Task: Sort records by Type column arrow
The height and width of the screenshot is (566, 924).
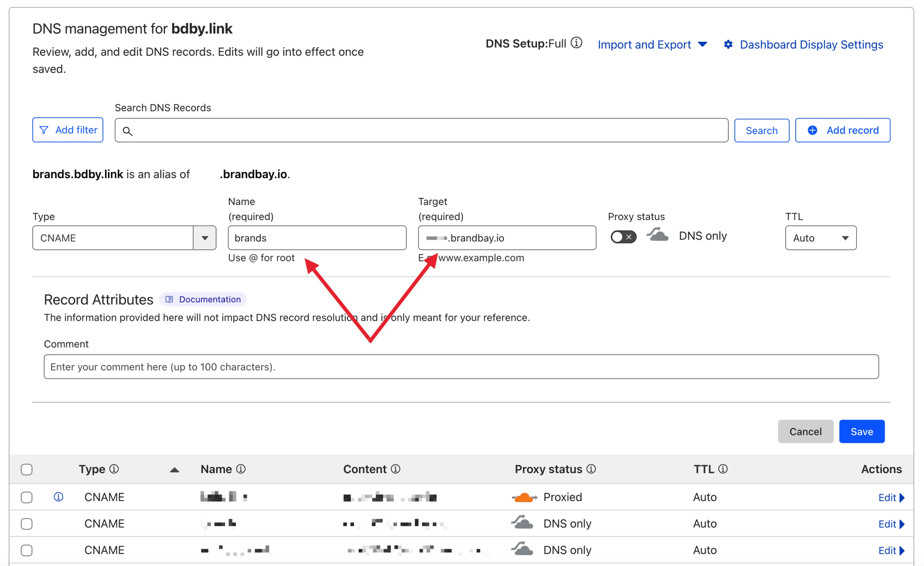Action: (174, 470)
